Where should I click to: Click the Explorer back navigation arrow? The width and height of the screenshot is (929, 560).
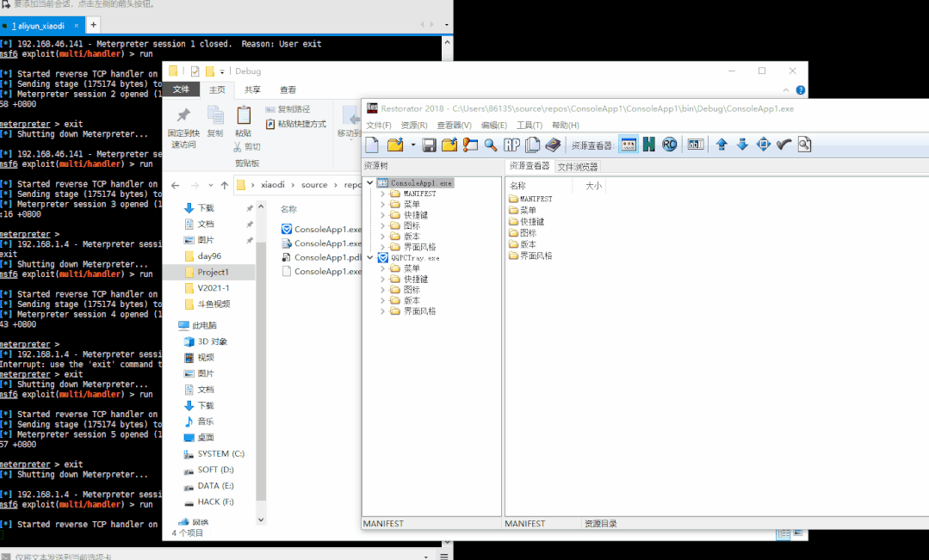pos(176,185)
